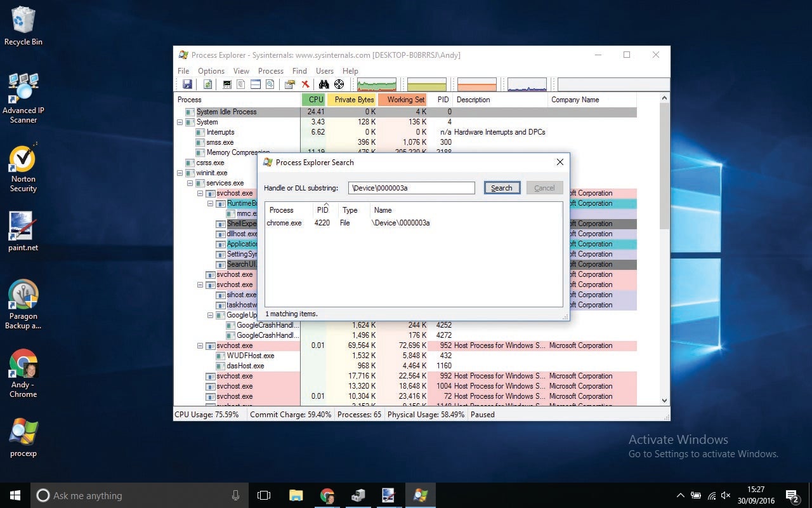Image resolution: width=812 pixels, height=508 pixels.
Task: Open Advanced IP Scanner desktop icon
Action: [23, 98]
